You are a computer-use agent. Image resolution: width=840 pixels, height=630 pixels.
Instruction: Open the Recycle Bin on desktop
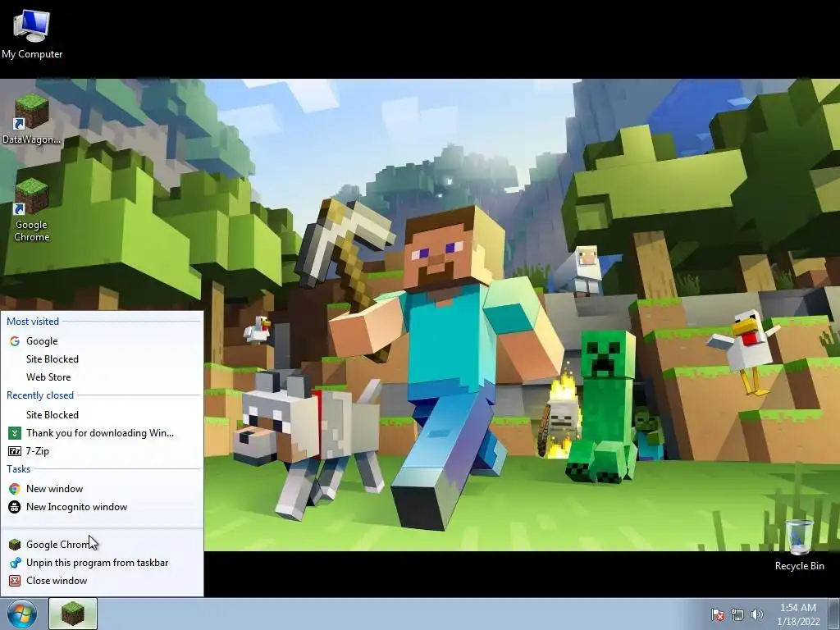click(799, 545)
